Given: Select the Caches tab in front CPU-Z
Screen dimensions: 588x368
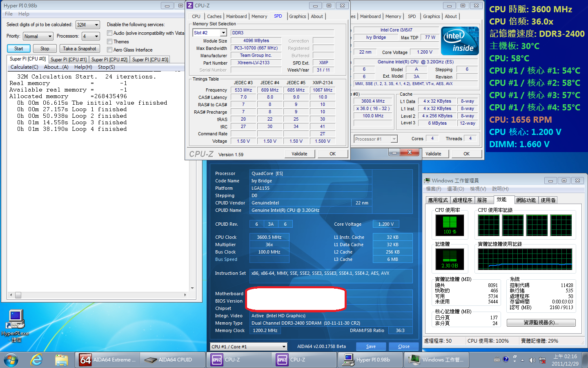Looking at the screenshot, I should 214,16.
